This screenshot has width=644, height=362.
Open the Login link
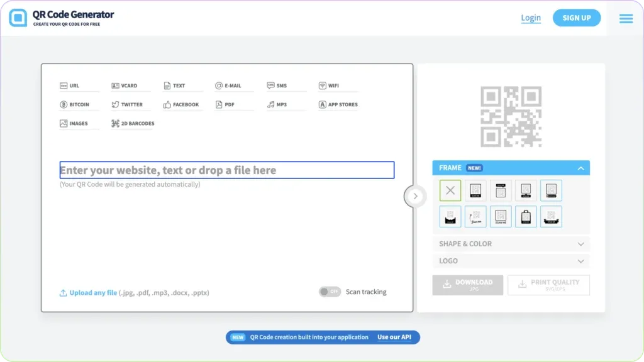point(531,18)
